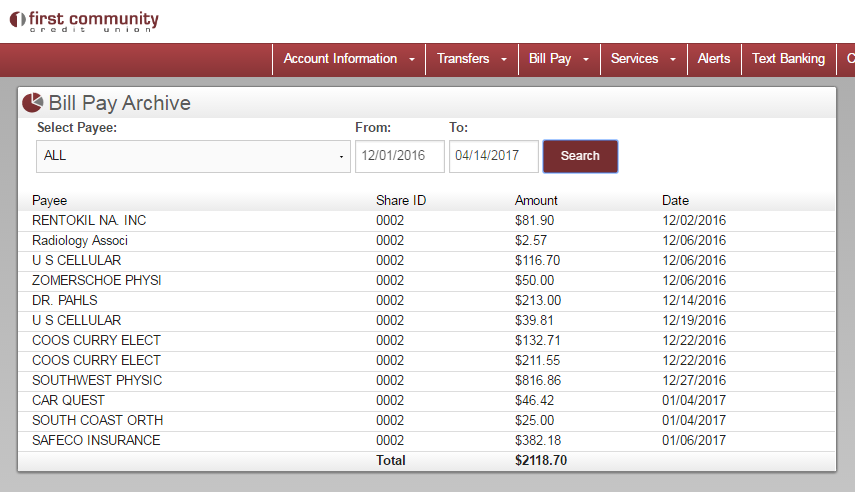Click the Total $2118.70 amount
Image resolution: width=855 pixels, height=492 pixels.
pos(541,460)
